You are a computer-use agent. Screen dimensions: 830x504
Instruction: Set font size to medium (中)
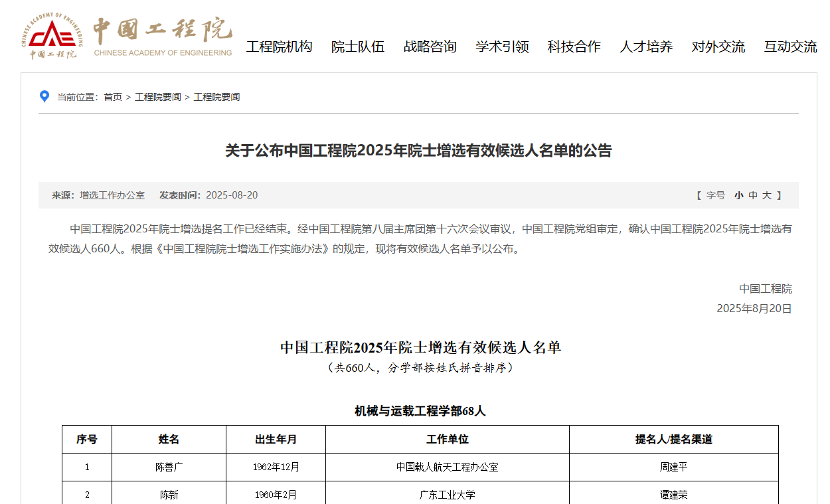tap(753, 195)
